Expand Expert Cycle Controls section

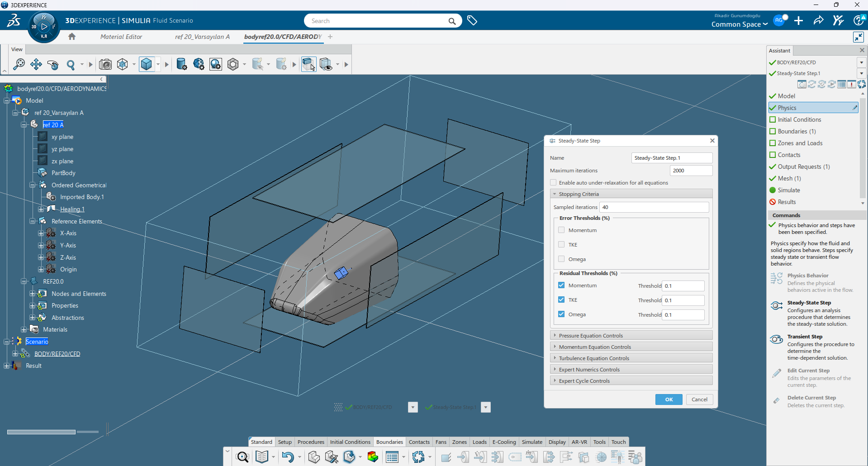click(631, 381)
